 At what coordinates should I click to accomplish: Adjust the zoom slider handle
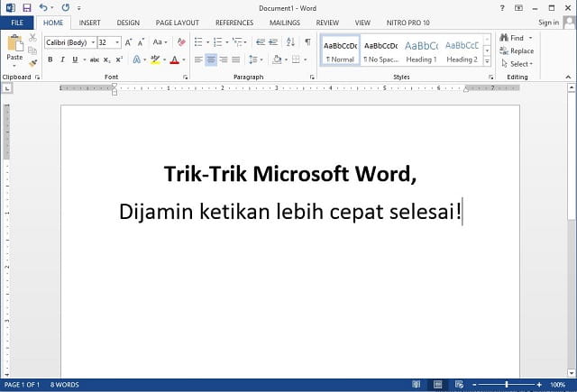[x=507, y=385]
